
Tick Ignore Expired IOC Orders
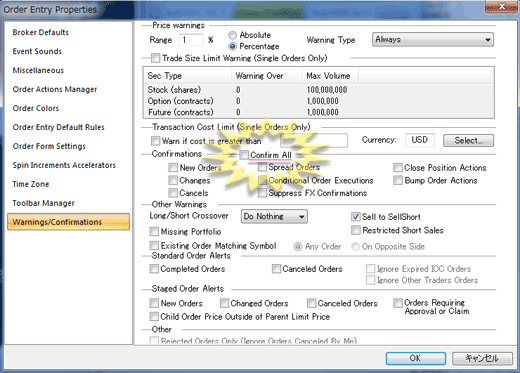pyautogui.click(x=370, y=269)
